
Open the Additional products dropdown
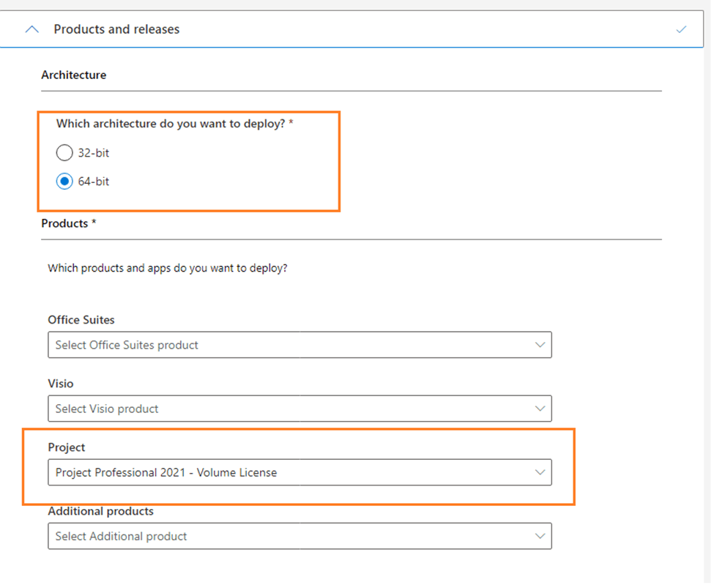[300, 535]
